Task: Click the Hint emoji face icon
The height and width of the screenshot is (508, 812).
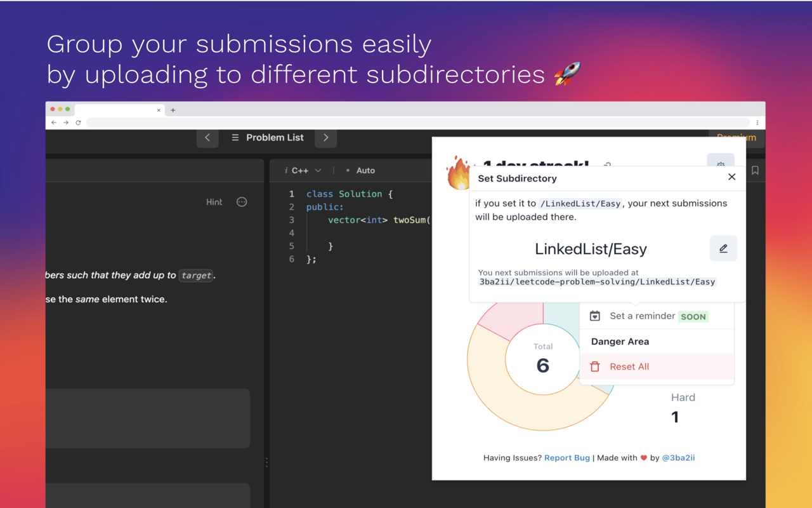Action: (x=242, y=201)
